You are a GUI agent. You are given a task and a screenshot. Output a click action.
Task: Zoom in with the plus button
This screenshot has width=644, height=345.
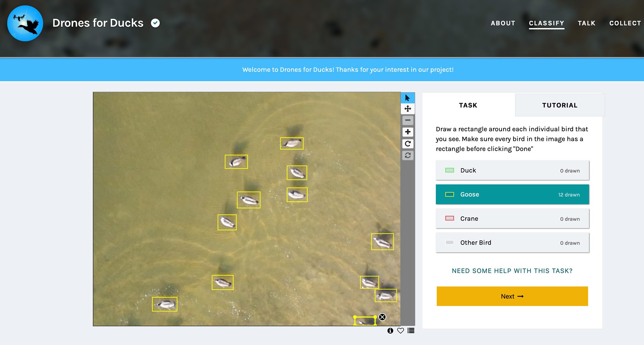408,132
